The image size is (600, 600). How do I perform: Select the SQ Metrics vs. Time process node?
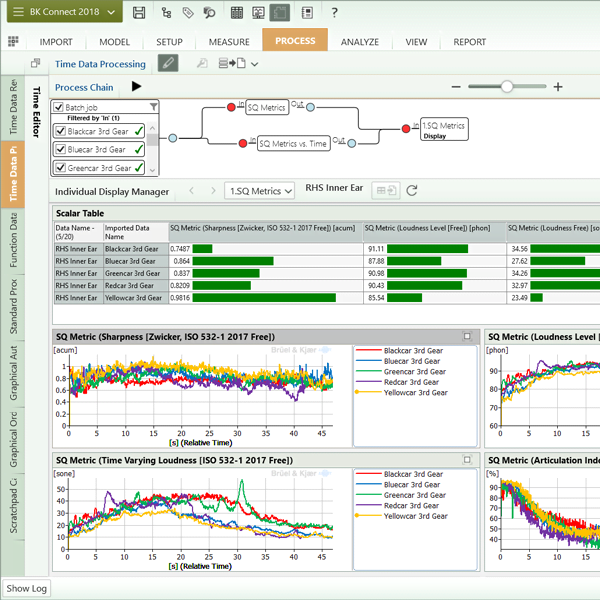[x=292, y=144]
